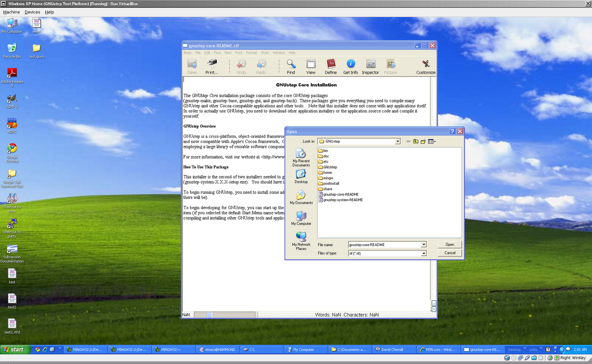Open the Devices menu in VirtualBox
This screenshot has height=364, width=592.
click(32, 12)
